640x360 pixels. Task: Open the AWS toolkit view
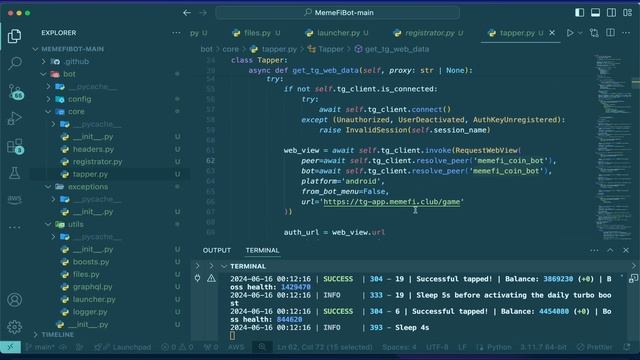(x=15, y=199)
